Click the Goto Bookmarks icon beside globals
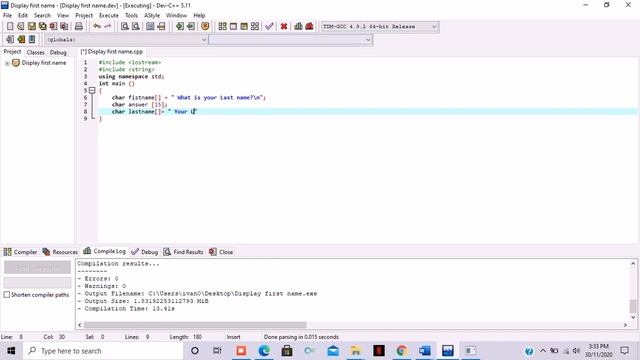The height and width of the screenshot is (360, 640). coord(32,40)
